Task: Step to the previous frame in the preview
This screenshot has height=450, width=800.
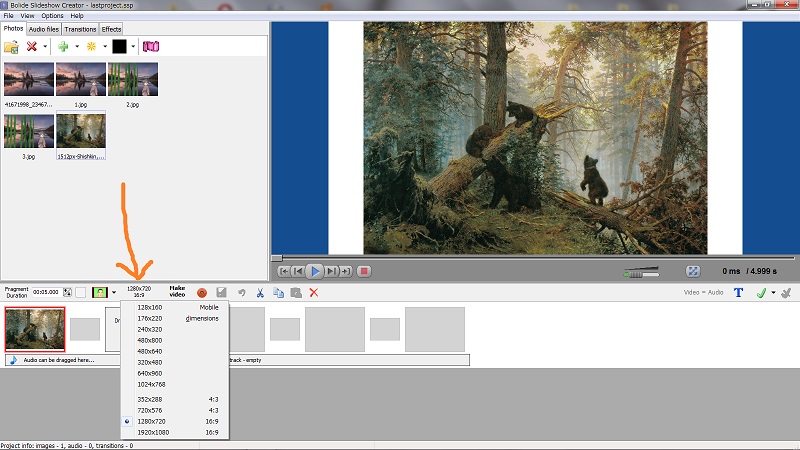Action: [298, 271]
